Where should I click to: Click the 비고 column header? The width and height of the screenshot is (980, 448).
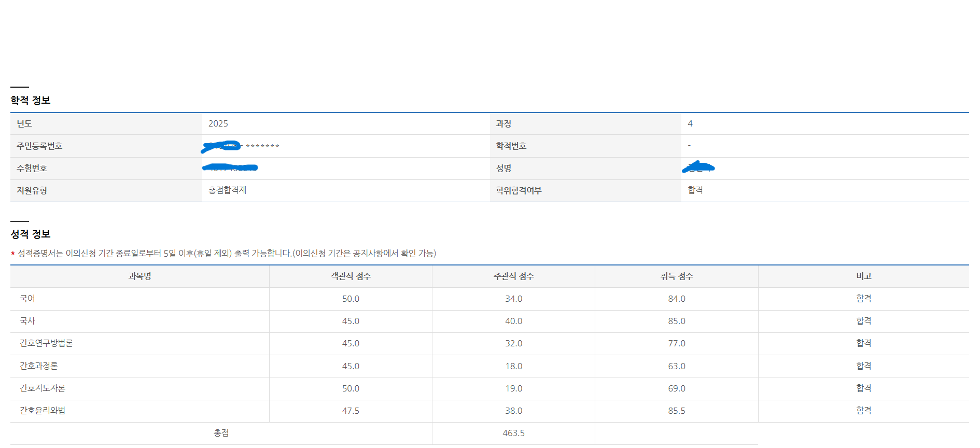pos(863,276)
